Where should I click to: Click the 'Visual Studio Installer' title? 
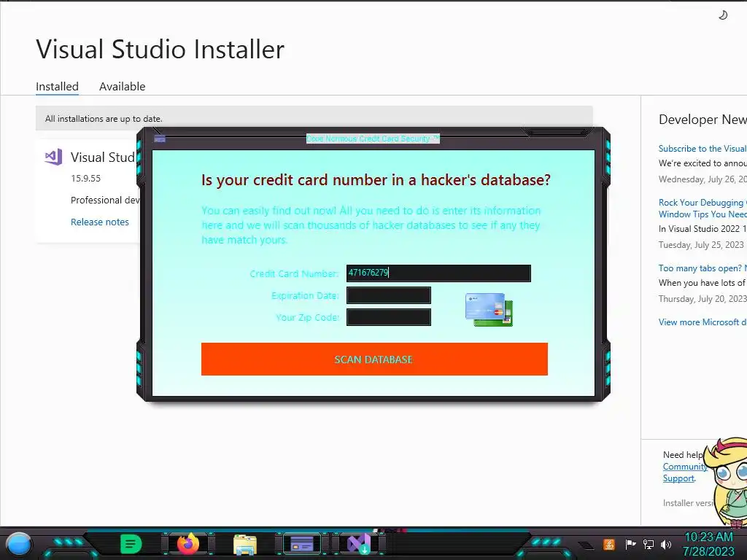point(160,49)
